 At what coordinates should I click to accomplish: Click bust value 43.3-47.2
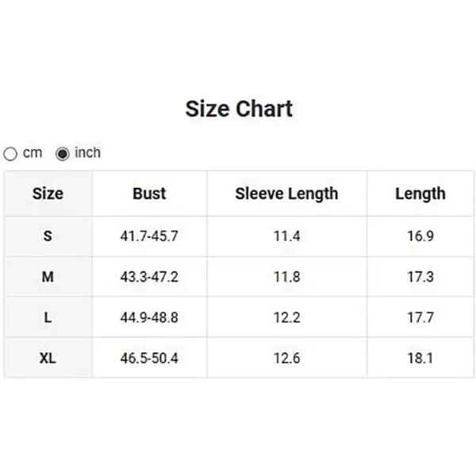(x=149, y=277)
